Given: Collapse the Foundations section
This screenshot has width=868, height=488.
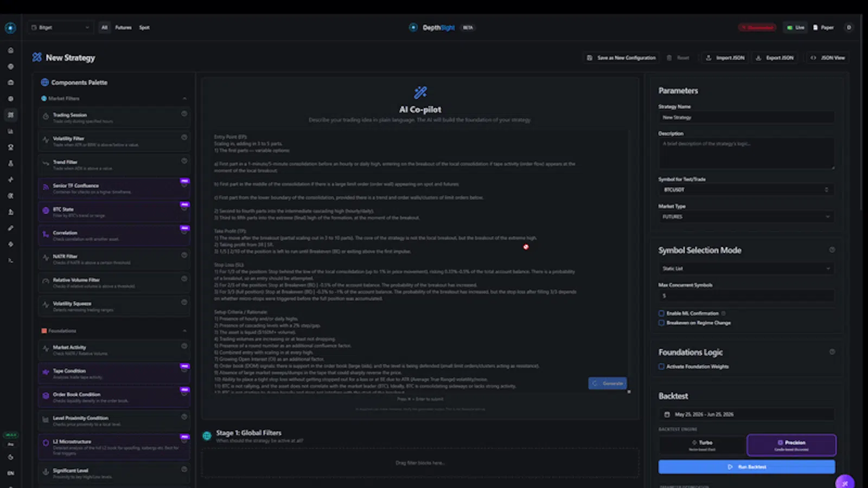Looking at the screenshot, I should click(184, 331).
